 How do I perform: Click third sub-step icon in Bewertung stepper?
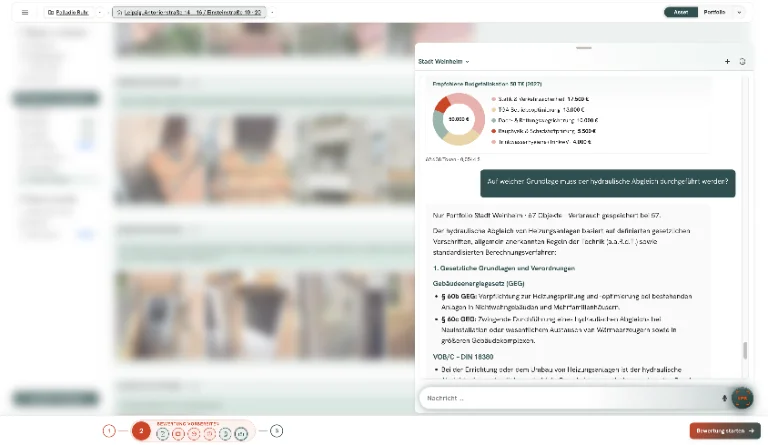194,434
